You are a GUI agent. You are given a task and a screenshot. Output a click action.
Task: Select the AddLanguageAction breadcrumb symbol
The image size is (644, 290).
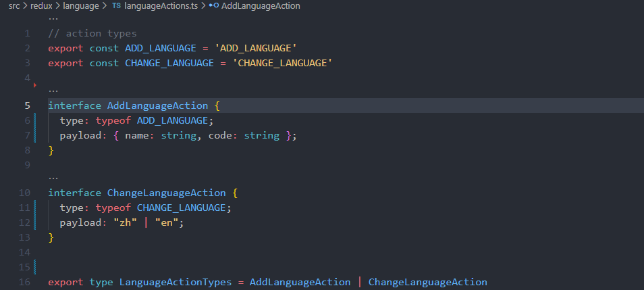(x=261, y=5)
